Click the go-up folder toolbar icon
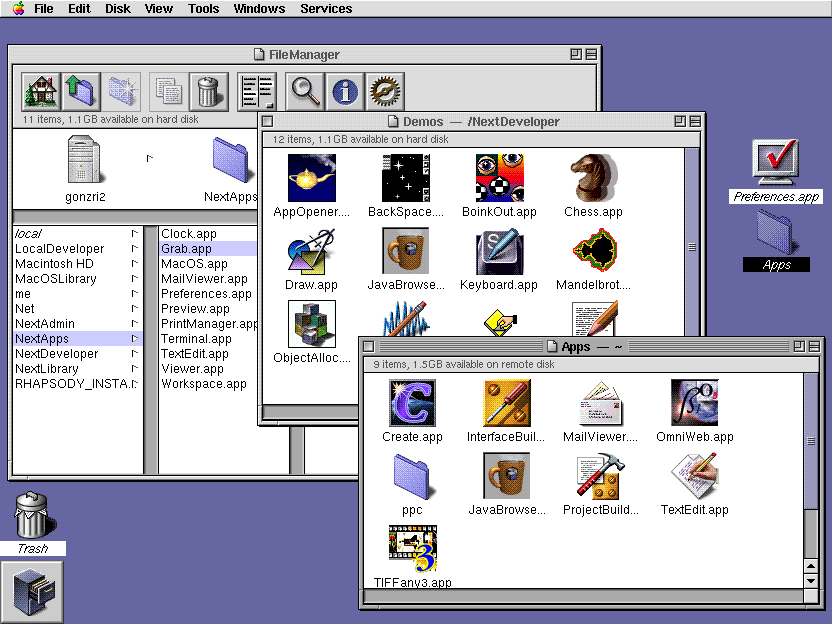This screenshot has height=624, width=832. (x=80, y=89)
